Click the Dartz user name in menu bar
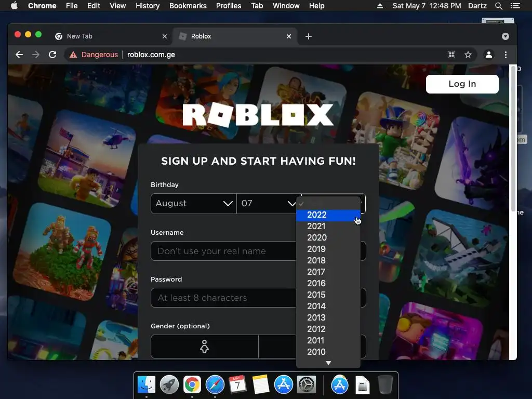This screenshot has width=532, height=399. tap(477, 6)
